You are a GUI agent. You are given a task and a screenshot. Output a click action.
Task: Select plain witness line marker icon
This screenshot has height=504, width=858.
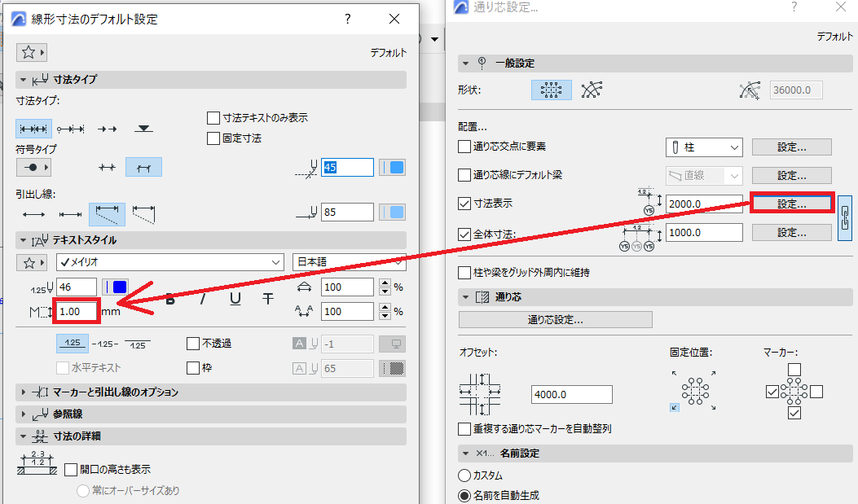[108, 168]
